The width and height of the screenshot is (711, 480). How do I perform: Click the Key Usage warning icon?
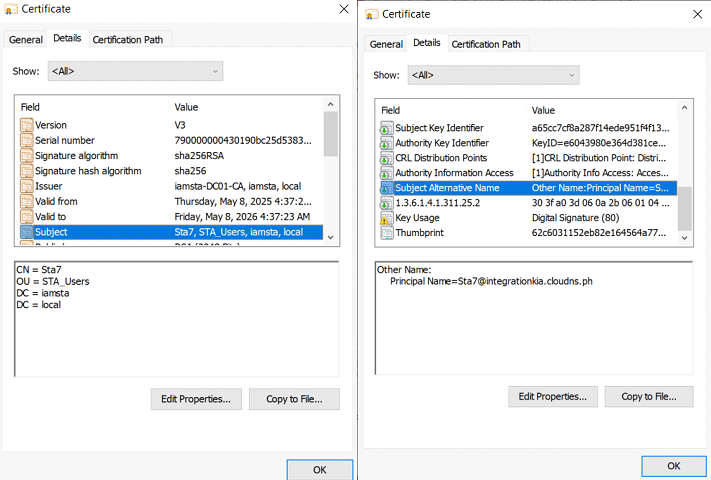386,218
